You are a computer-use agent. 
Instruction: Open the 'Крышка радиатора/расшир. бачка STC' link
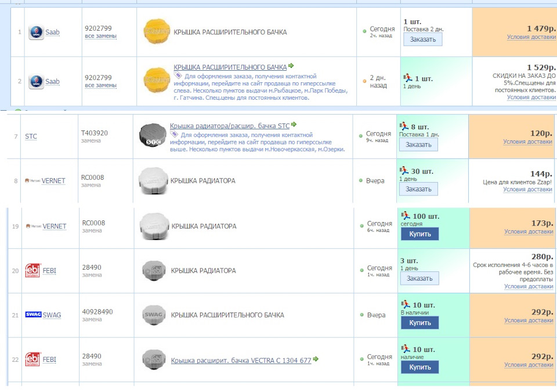click(x=229, y=126)
